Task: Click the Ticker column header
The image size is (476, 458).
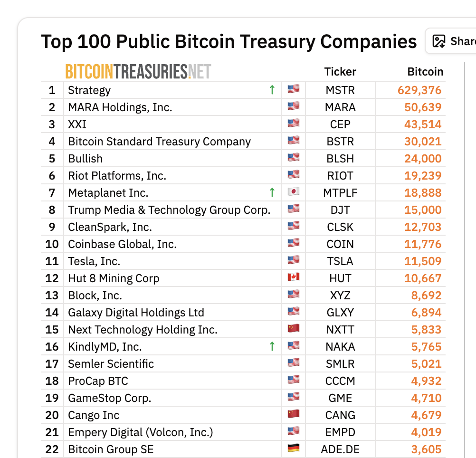Action: coord(340,71)
